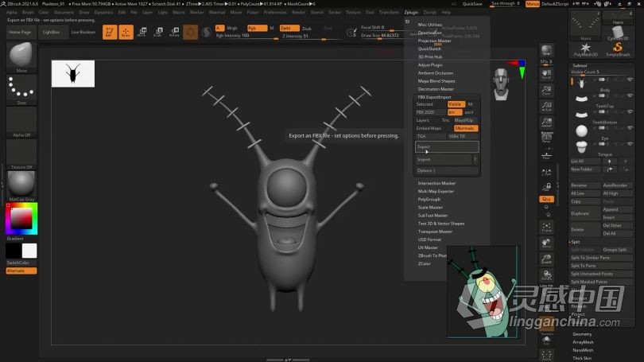Click the head orientation cube in the viewport
Viewport: 644px width, 362px height.
tap(501, 84)
